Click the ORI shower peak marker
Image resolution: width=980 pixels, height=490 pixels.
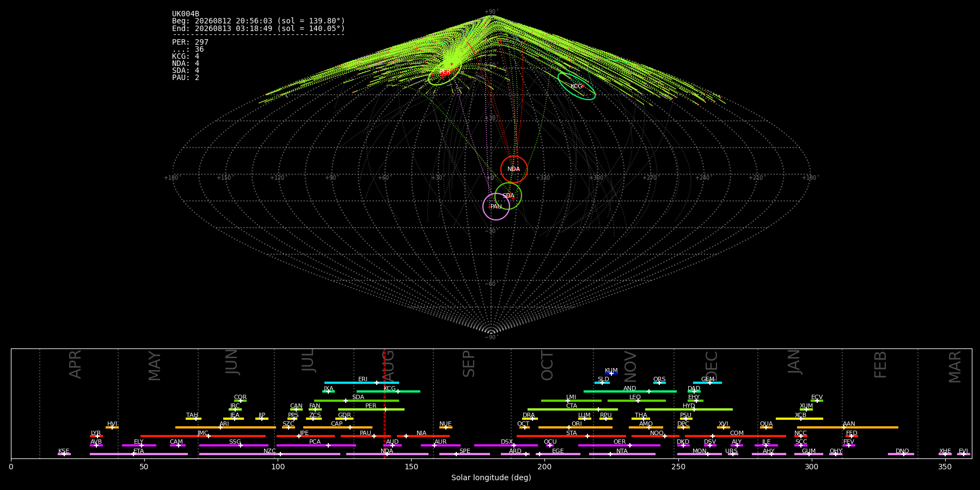569,427
